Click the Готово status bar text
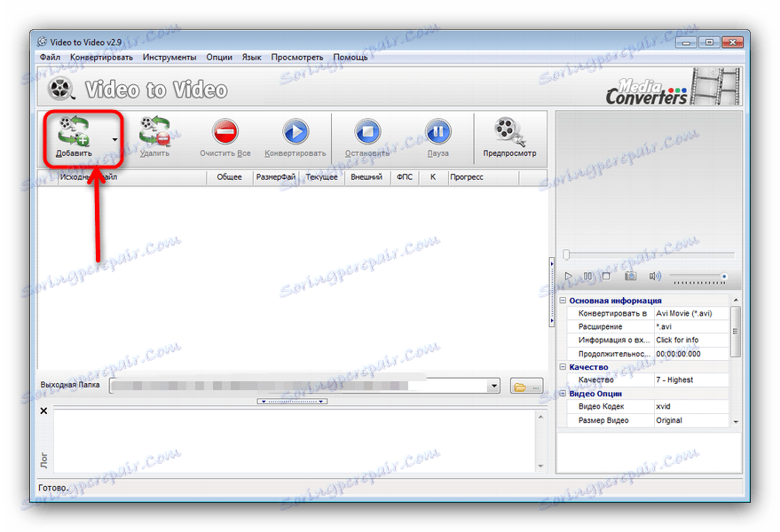Viewport: 780px width, 532px height. [54, 488]
